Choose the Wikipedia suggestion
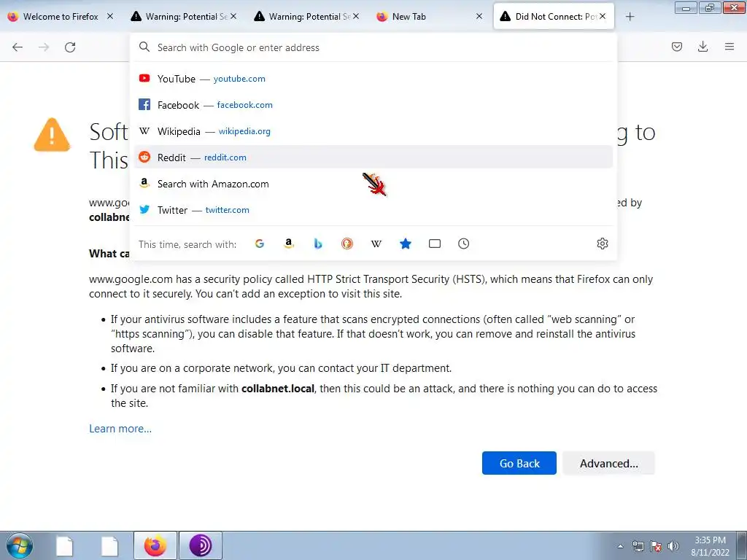Screen dimensions: 747x560 373,131
